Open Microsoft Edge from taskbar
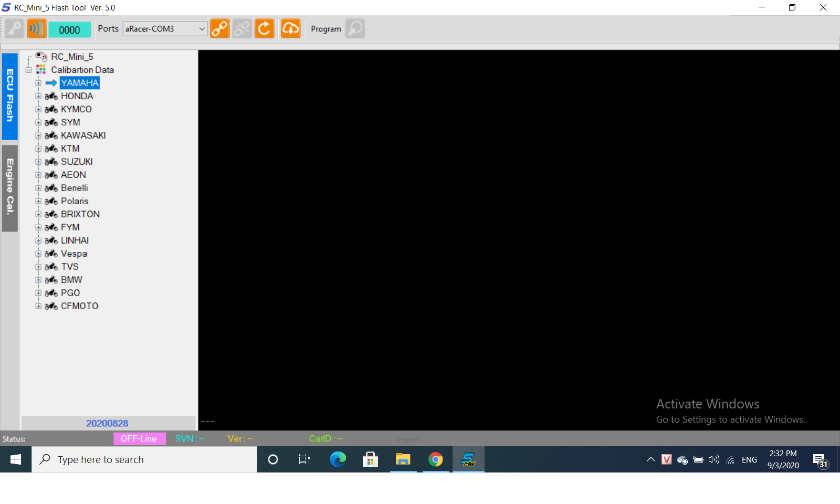This screenshot has width=840, height=504. click(x=338, y=459)
